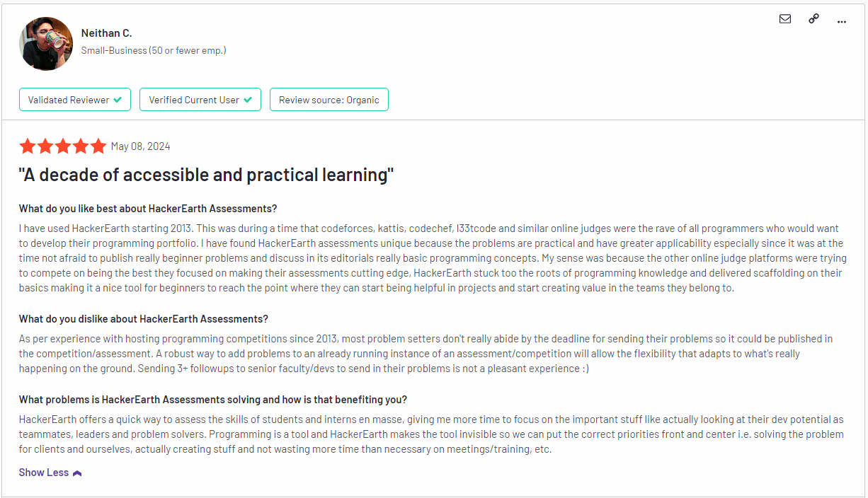Expand the Verified Current User badge details
This screenshot has width=868, height=498.
tap(200, 99)
